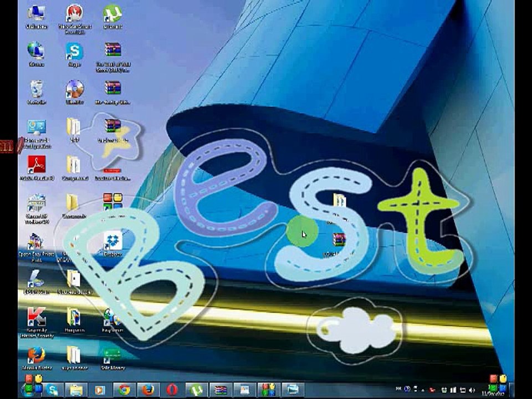Open the last taskbar window button

[x=293, y=390]
